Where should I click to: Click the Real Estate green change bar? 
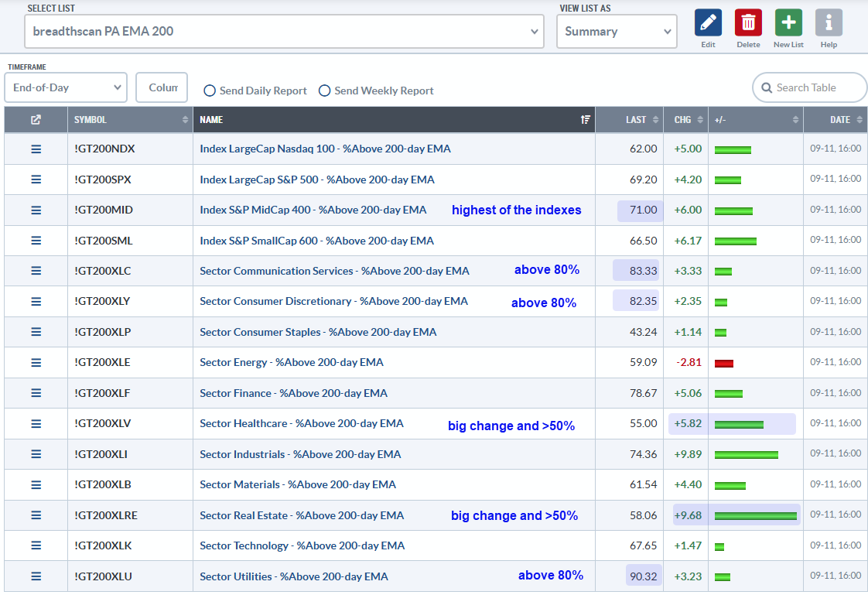[x=755, y=516]
